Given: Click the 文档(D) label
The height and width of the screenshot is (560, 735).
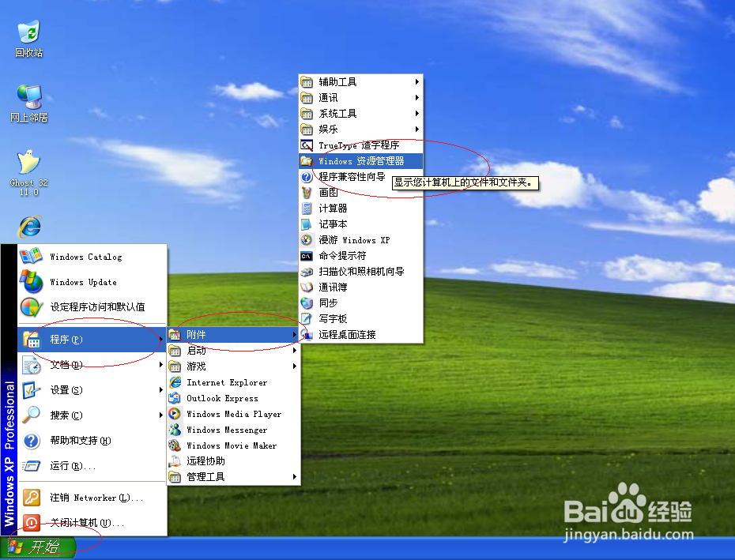Looking at the screenshot, I should [66, 365].
